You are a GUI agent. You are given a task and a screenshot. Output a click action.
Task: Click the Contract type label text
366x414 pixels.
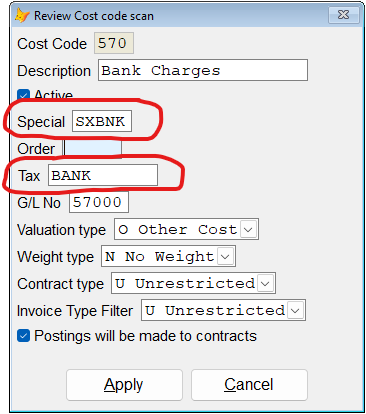click(60, 284)
